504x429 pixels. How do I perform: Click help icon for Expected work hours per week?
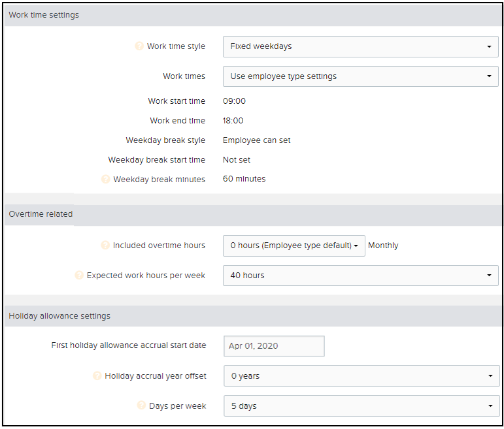pyautogui.click(x=80, y=276)
